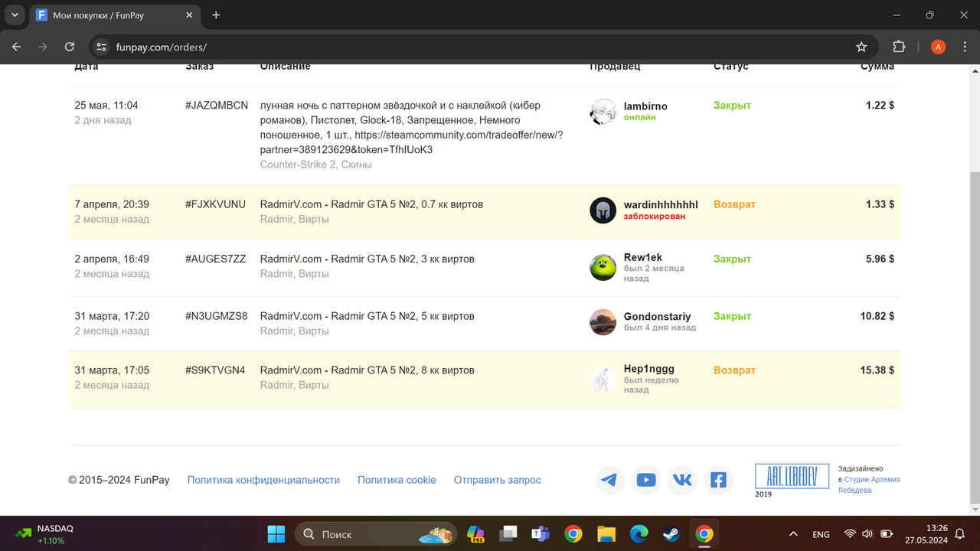Select the Мои покупки / FunPay tab
Viewport: 980px width, 551px height.
pos(115,15)
